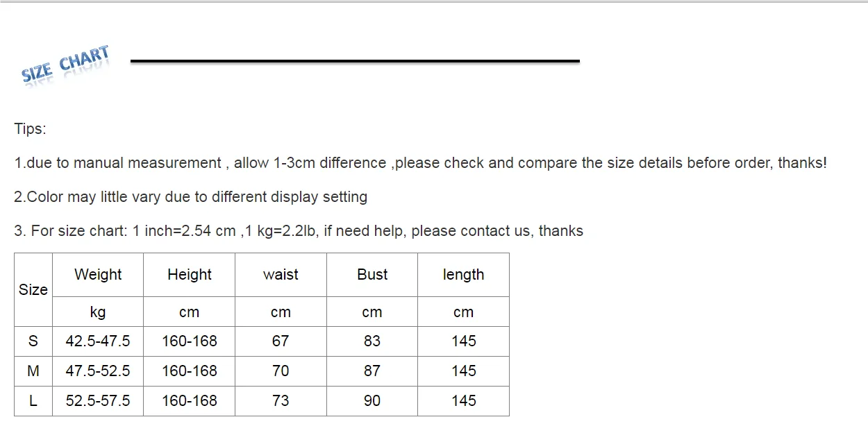Select the Height column header
This screenshot has height=424, width=868.
click(x=190, y=275)
